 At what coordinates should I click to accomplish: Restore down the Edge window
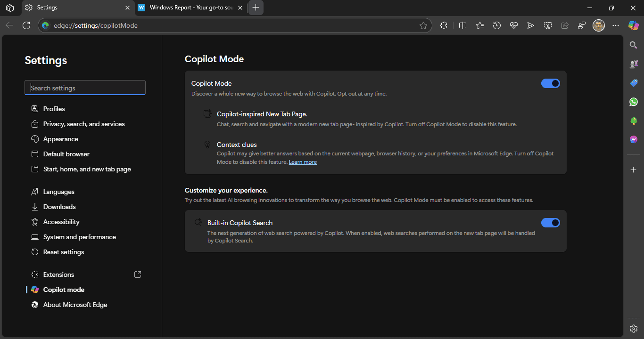tap(611, 8)
